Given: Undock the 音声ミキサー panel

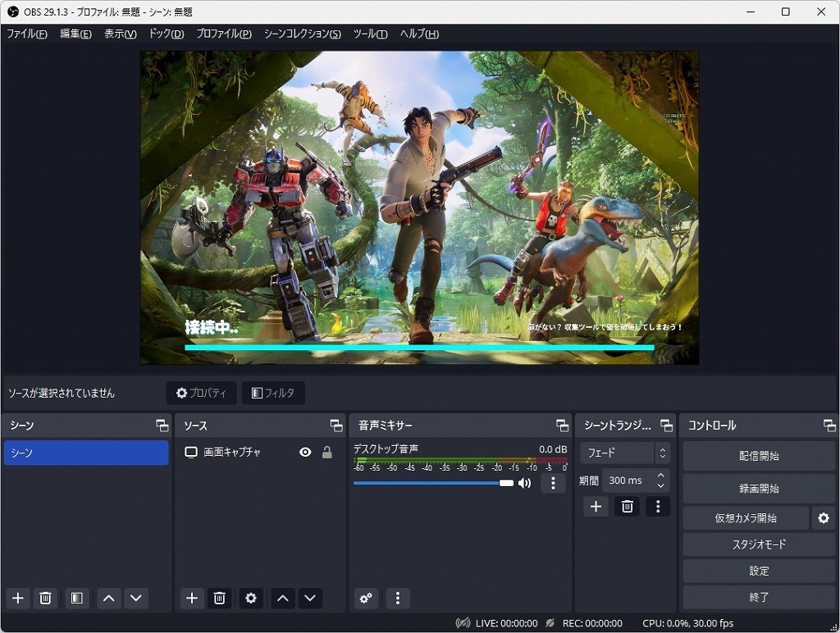Looking at the screenshot, I should (x=562, y=426).
